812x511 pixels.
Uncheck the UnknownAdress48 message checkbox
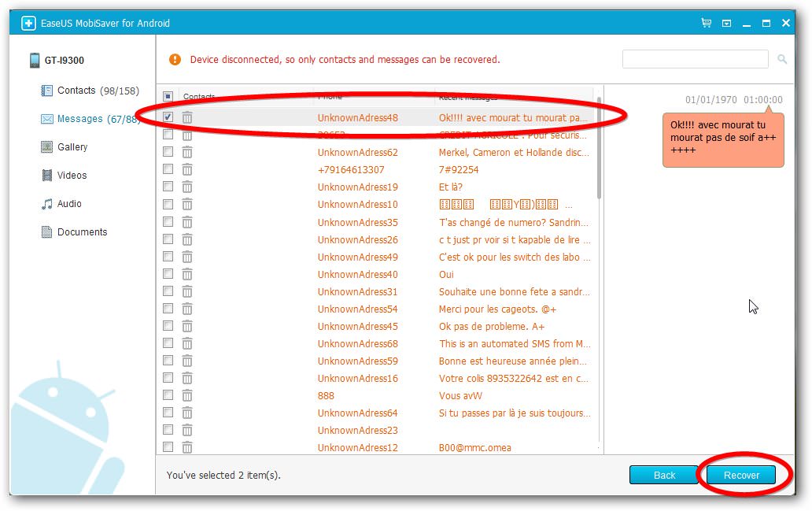pyautogui.click(x=168, y=117)
